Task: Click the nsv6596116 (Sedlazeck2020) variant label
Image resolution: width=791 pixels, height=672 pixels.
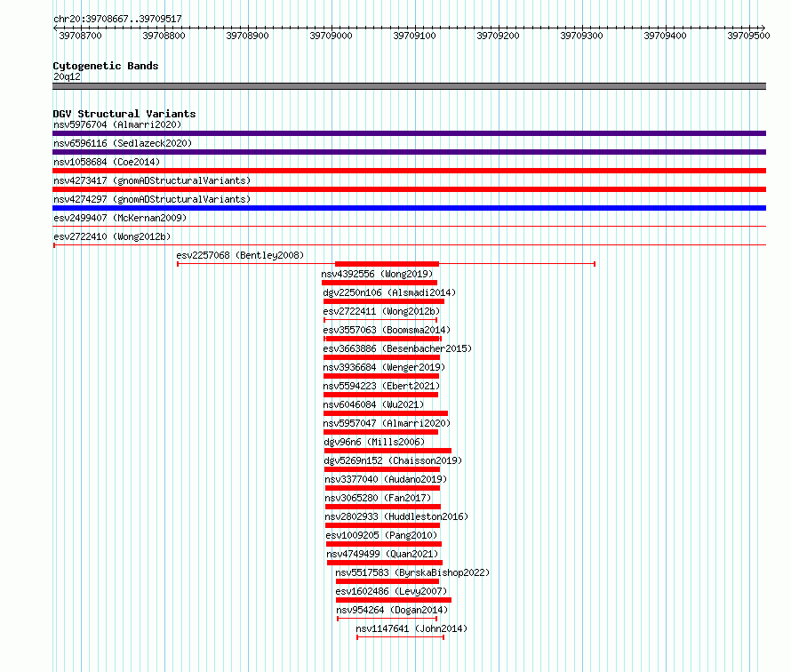Action: tap(123, 143)
